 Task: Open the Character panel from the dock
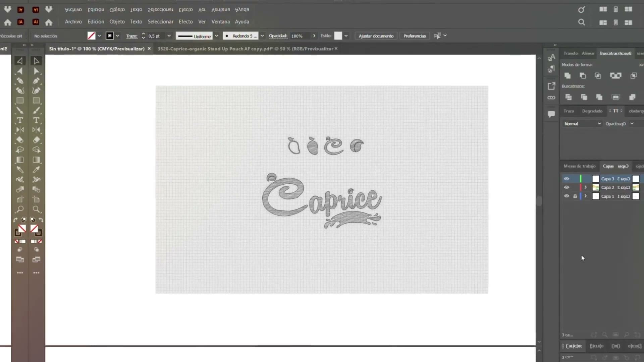(x=551, y=58)
